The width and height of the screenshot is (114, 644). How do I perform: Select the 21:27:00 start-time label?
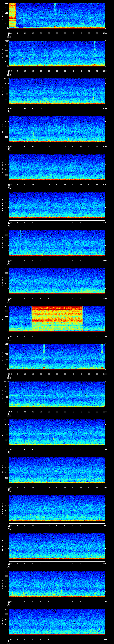tap(9, 525)
